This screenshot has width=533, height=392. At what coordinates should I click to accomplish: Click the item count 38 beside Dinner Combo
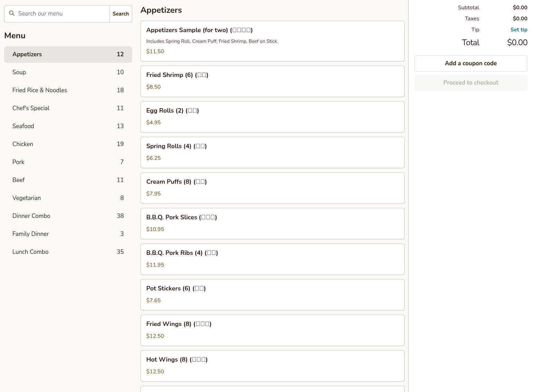pos(120,216)
